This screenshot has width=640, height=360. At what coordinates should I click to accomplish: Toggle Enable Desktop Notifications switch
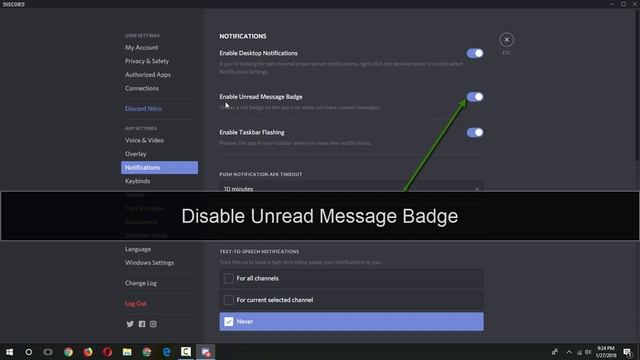475,53
